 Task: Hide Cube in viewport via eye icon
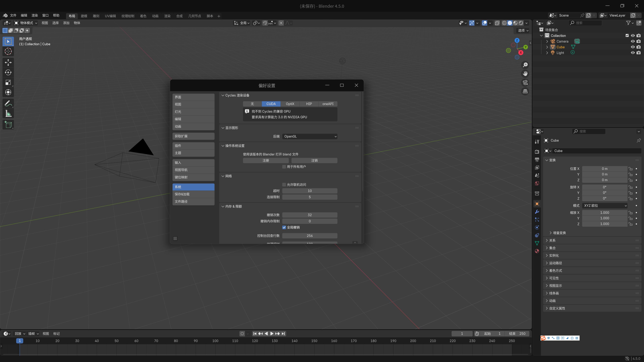(633, 47)
